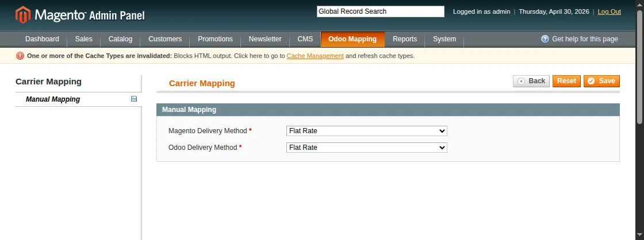
Task: Save the carrier mapping
Action: click(601, 81)
